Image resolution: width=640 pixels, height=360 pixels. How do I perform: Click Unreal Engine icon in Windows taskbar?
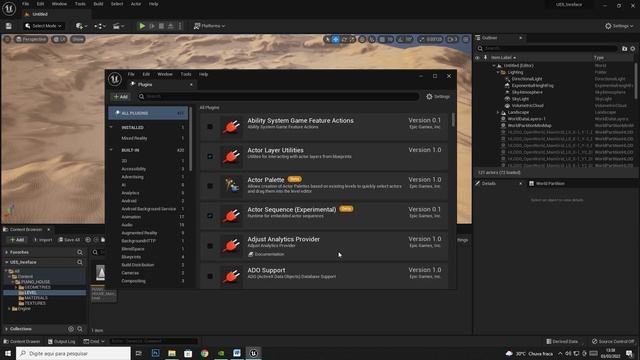coord(253,353)
